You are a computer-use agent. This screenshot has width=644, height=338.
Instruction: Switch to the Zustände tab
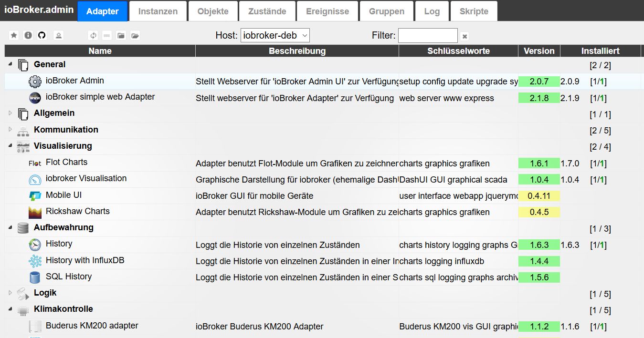tap(267, 11)
